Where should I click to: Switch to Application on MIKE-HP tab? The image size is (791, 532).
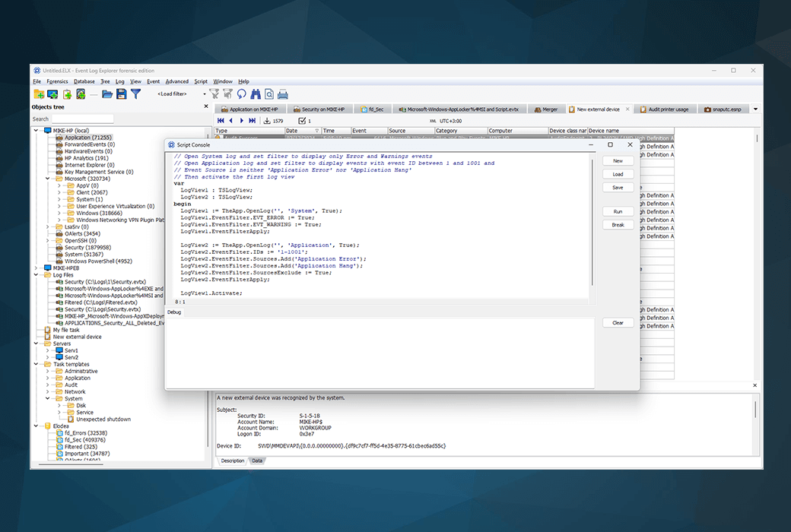[249, 109]
